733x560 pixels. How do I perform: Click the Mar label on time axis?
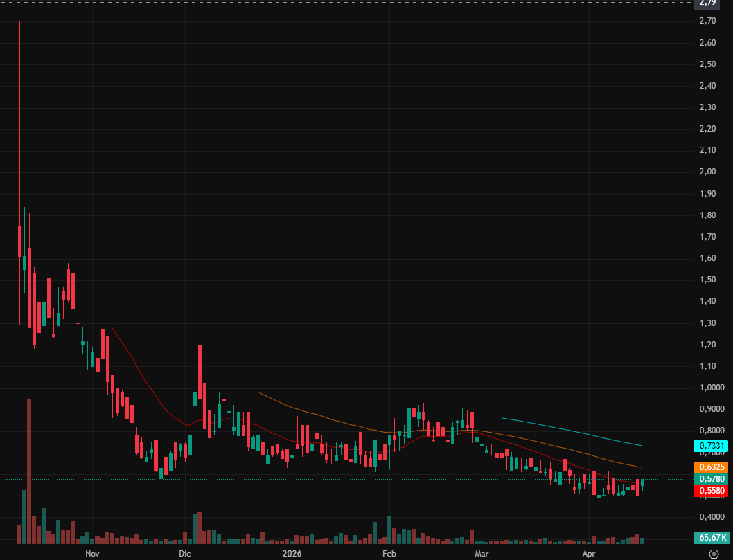(482, 554)
